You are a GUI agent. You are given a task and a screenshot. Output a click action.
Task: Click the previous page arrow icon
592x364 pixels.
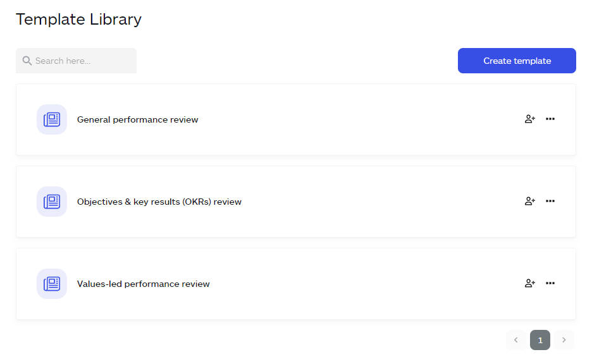point(515,340)
